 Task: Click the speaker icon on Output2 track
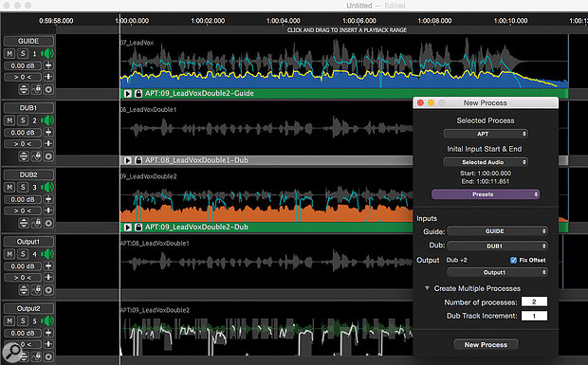pos(47,320)
